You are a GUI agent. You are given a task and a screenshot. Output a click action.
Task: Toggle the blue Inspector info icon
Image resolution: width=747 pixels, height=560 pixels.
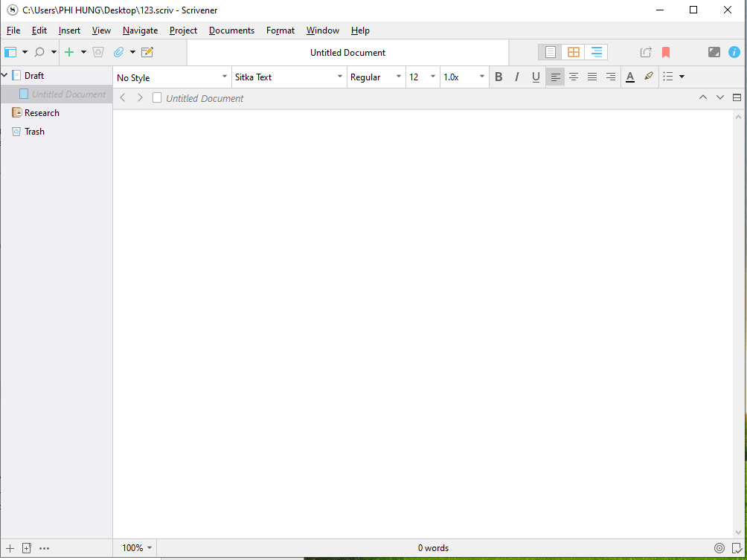pos(734,52)
